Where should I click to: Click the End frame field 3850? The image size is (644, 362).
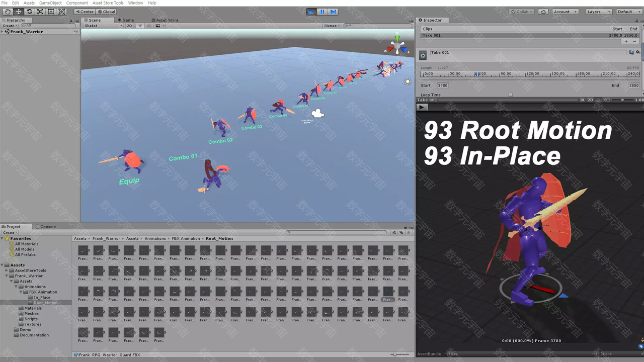[x=633, y=85]
